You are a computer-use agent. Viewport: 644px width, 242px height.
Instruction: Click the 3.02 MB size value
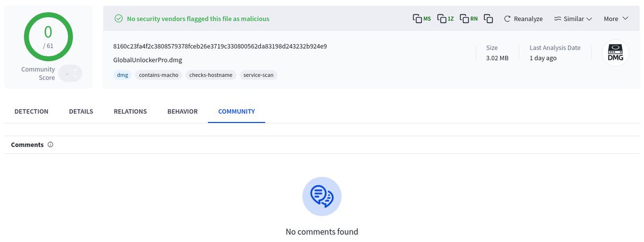point(497,58)
